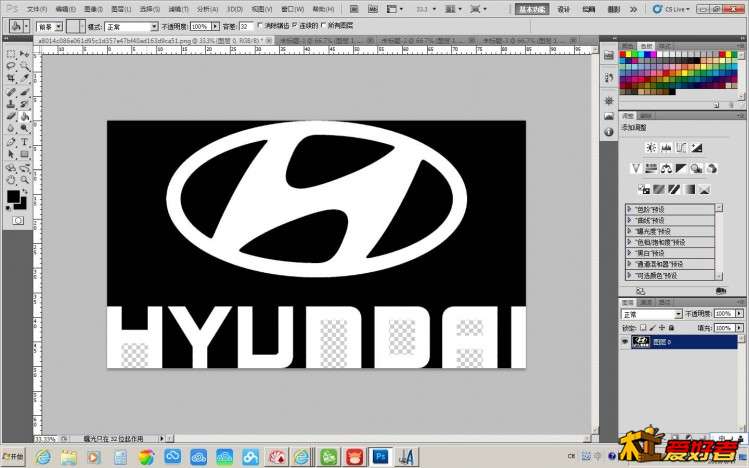Image resolution: width=749 pixels, height=468 pixels.
Task: Select the Rectangle shape tool
Action: (24, 154)
